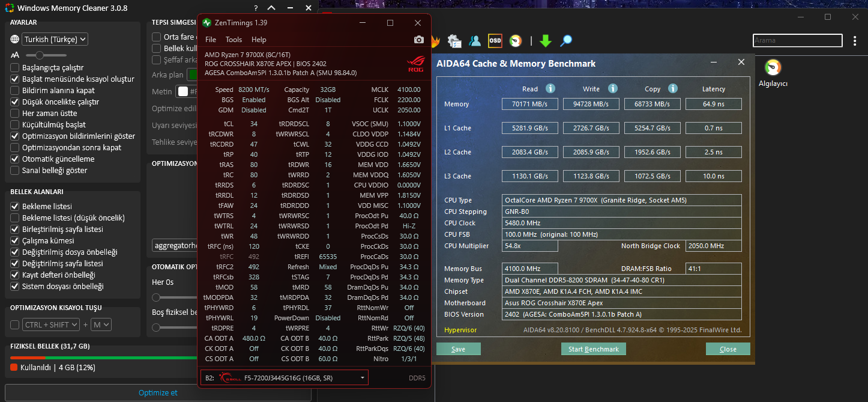Image resolution: width=868 pixels, height=402 pixels.
Task: Enable Başlangıçta çalıştır checkbox
Action: pos(15,67)
